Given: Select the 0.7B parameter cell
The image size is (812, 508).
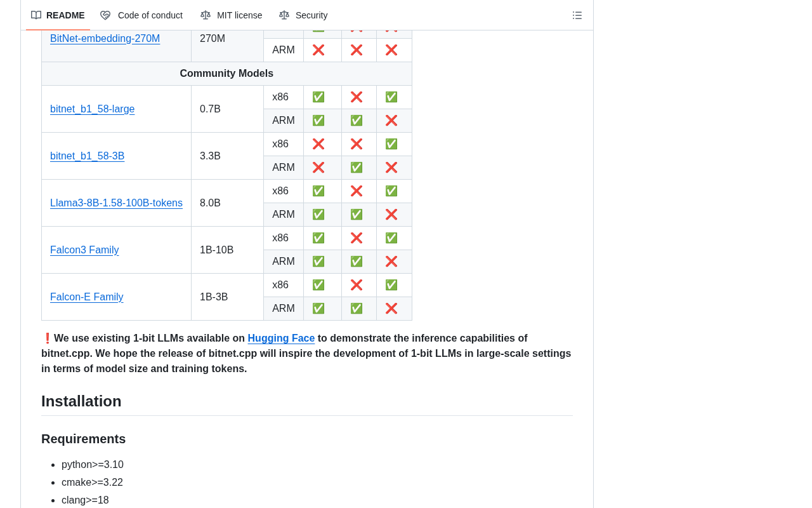Looking at the screenshot, I should pos(227,109).
